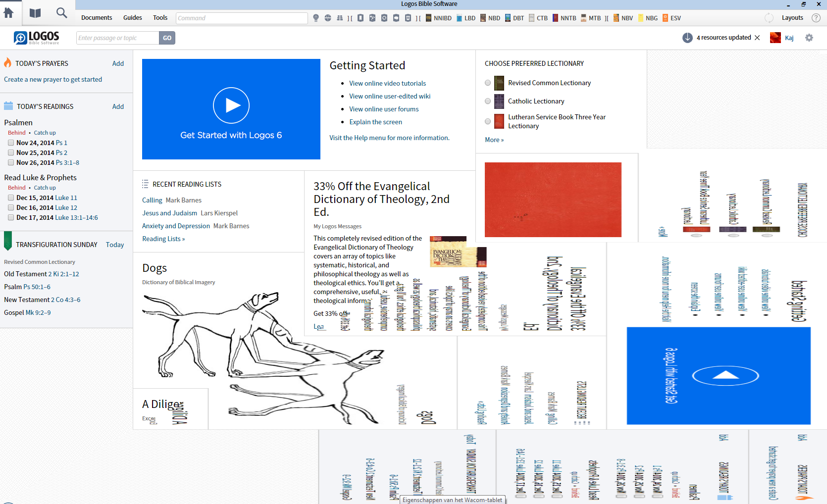827x504 pixels.
Task: Open the Library book icon
Action: pos(35,13)
